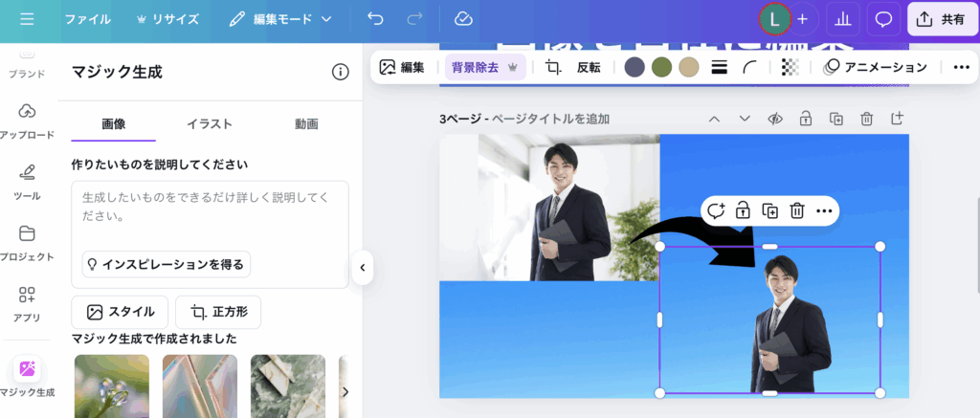Open the transparency checkerboard icon
This screenshot has width=980, height=418.
(790, 68)
